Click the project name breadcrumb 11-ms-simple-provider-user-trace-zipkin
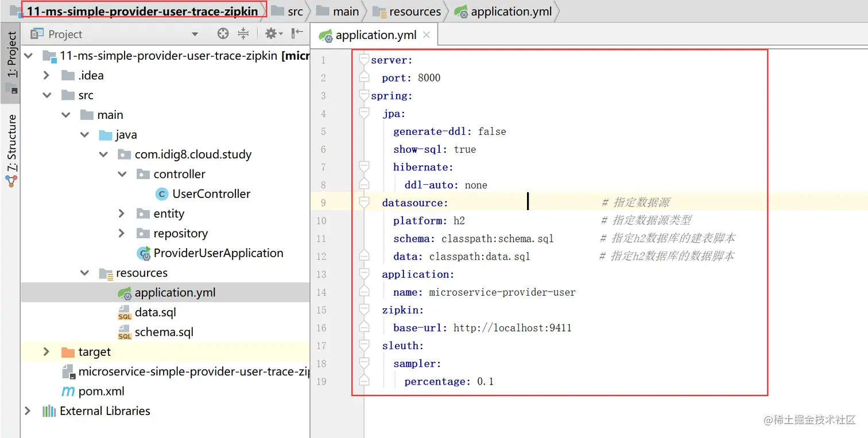This screenshot has height=438, width=868. [142, 11]
